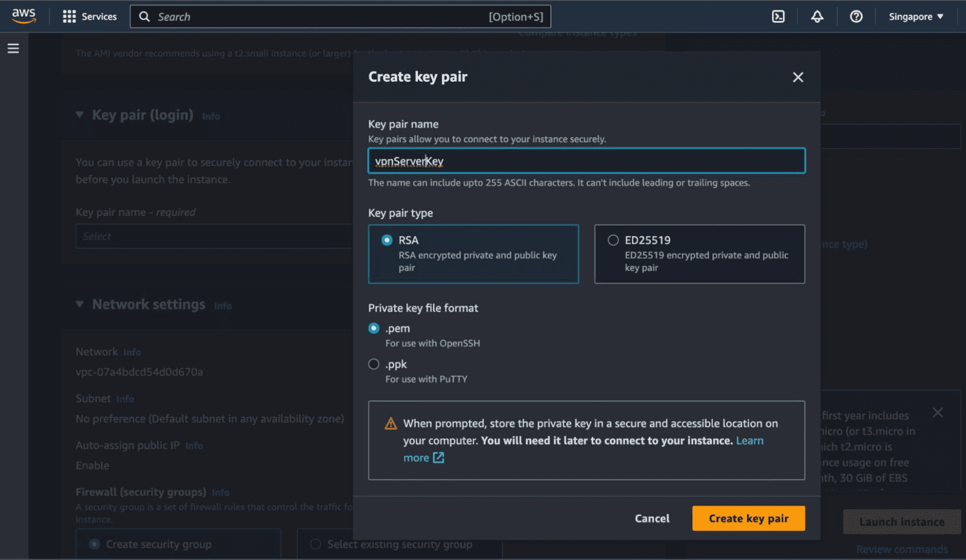Cancel the key pair creation

pos(652,518)
